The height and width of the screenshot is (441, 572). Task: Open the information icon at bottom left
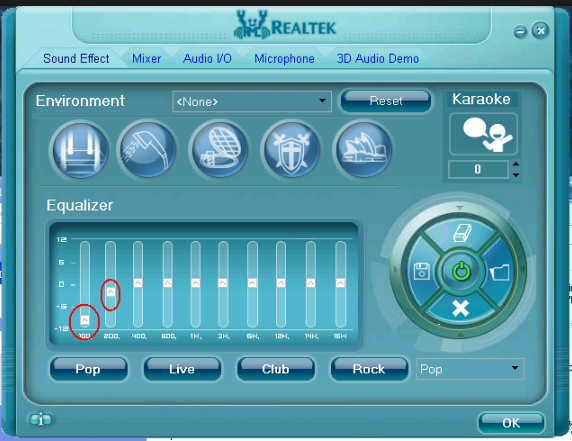pyautogui.click(x=40, y=419)
